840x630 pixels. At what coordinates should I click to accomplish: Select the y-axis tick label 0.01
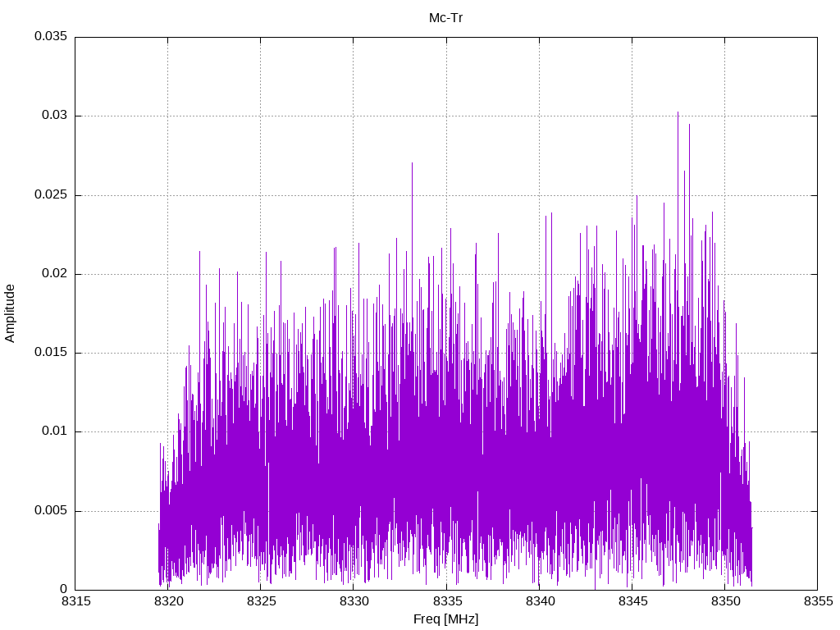pyautogui.click(x=55, y=431)
